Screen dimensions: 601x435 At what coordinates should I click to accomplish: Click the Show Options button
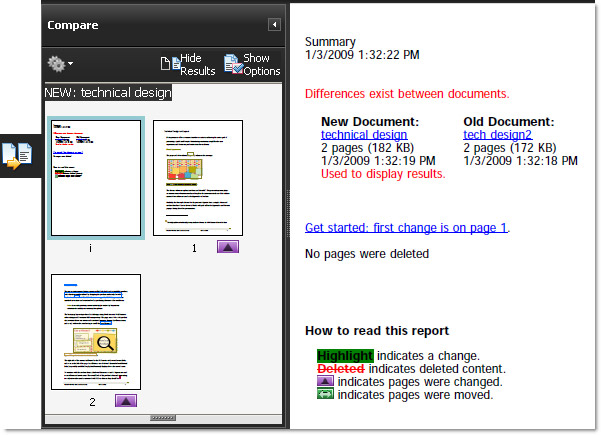pos(252,64)
